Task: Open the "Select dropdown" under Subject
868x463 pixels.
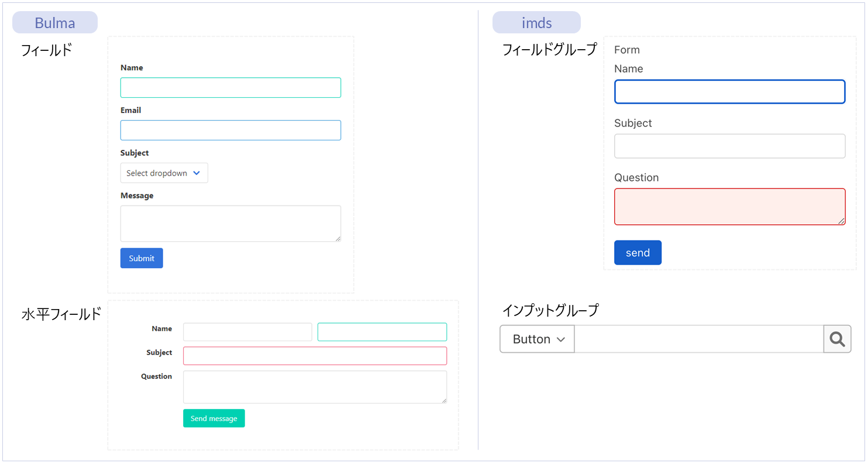Action: click(164, 173)
